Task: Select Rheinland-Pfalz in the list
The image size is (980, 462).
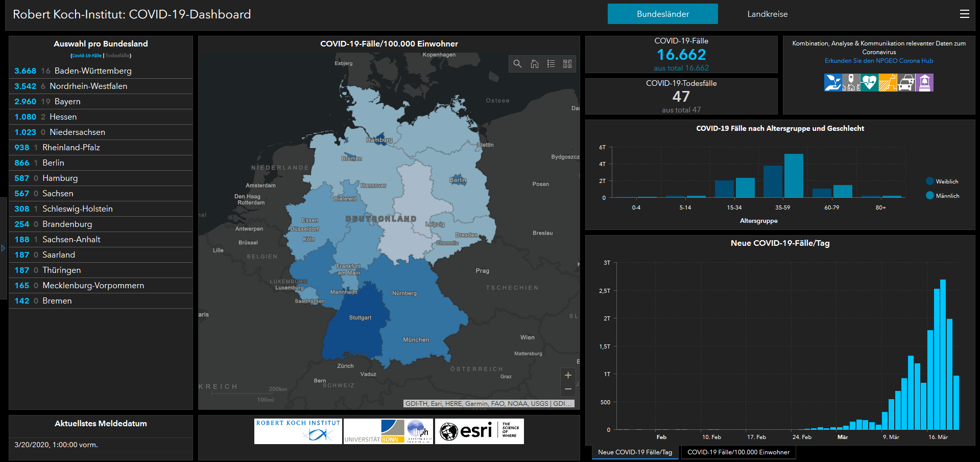Action: click(x=101, y=147)
